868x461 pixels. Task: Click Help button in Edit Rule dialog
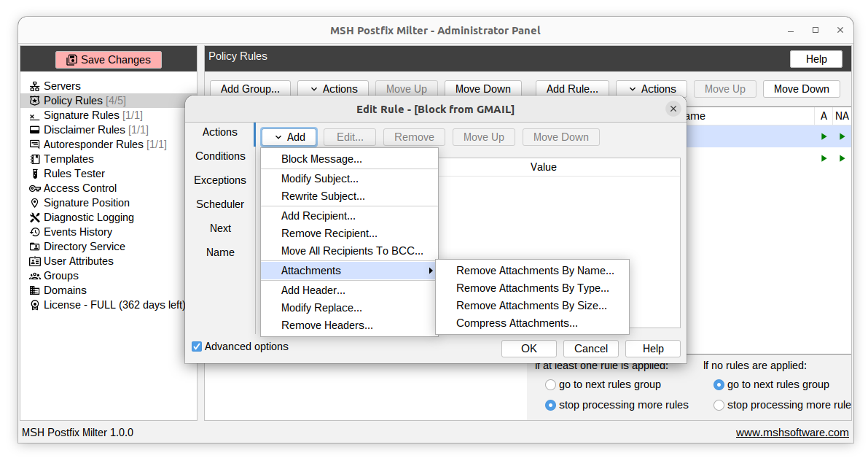653,349
